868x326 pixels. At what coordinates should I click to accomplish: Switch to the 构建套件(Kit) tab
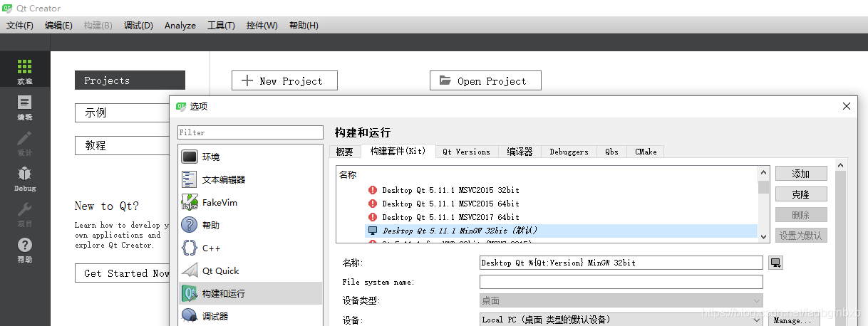click(x=398, y=151)
